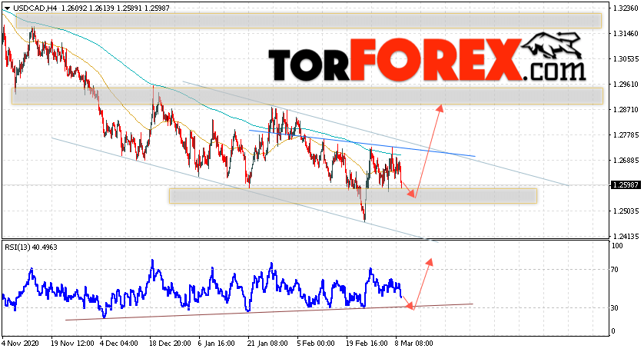The width and height of the screenshot is (644, 352).
Task: Click the close value 1.25987 in header
Action: pyautogui.click(x=157, y=8)
